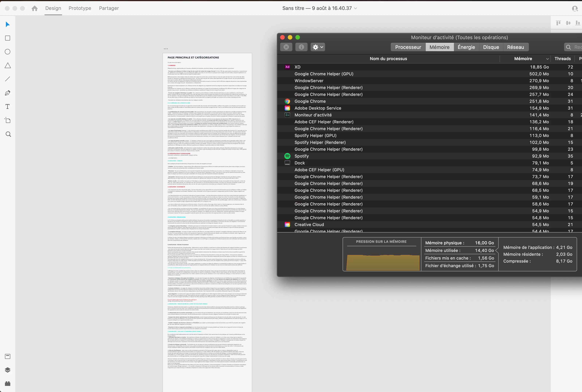Open the gear actions dropdown

318,47
